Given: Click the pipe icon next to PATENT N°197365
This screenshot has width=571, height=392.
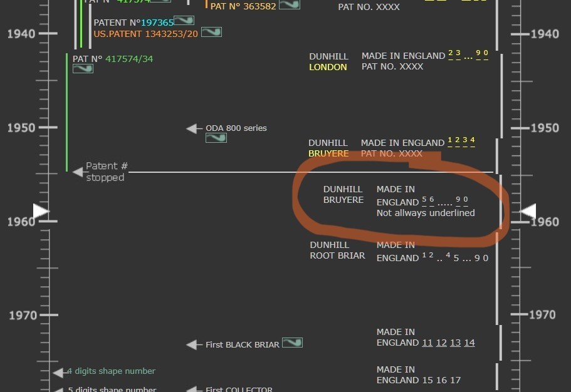Looking at the screenshot, I should pyautogui.click(x=184, y=21).
